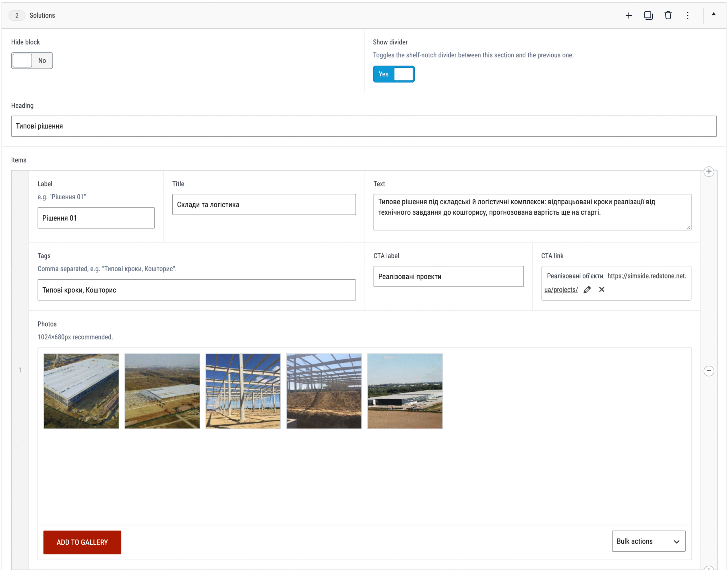Click the Tags input field

click(197, 290)
